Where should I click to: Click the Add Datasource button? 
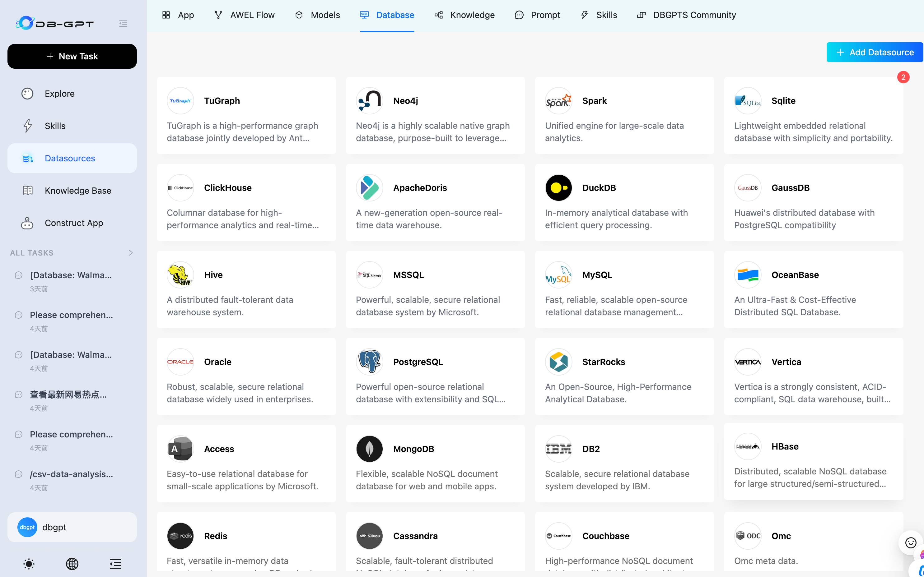click(x=874, y=52)
